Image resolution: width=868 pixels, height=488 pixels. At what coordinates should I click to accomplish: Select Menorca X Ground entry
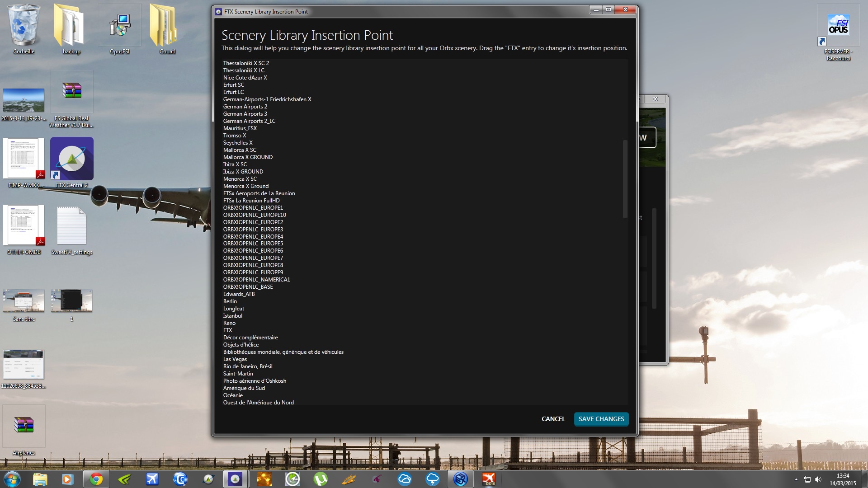coord(246,186)
